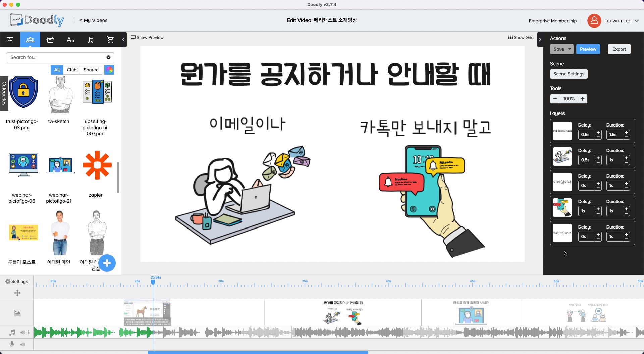Decrease duration of first layer (1.5s)

coord(626,137)
